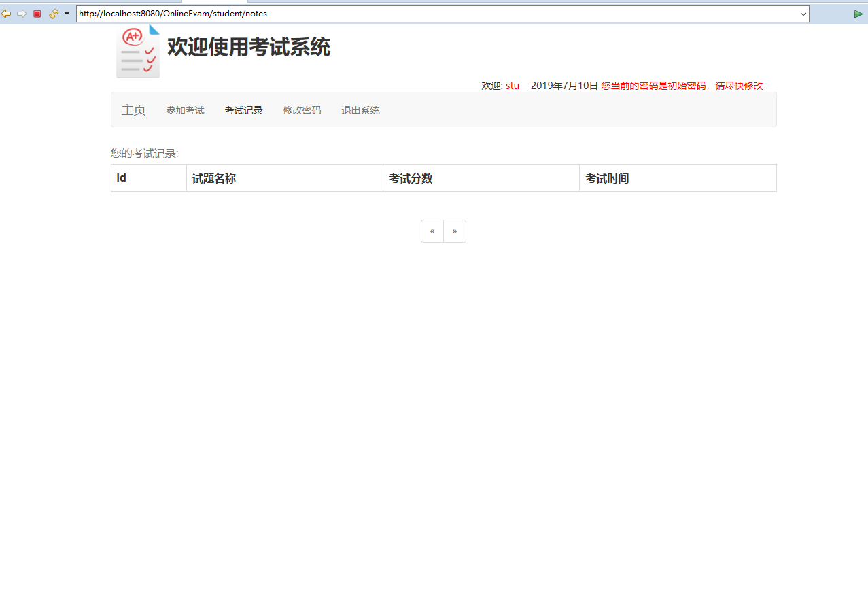Select 退出系统 to log out

pyautogui.click(x=360, y=110)
